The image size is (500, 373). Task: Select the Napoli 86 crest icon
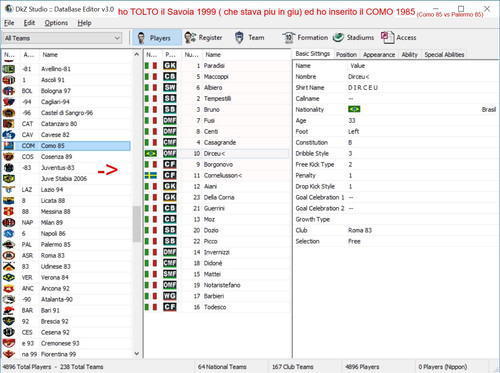(x=9, y=234)
